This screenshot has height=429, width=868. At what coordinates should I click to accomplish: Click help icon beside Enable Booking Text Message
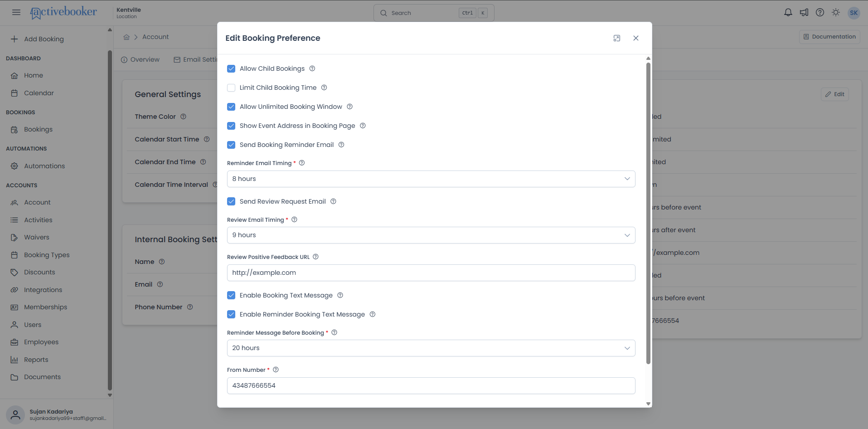[340, 295]
